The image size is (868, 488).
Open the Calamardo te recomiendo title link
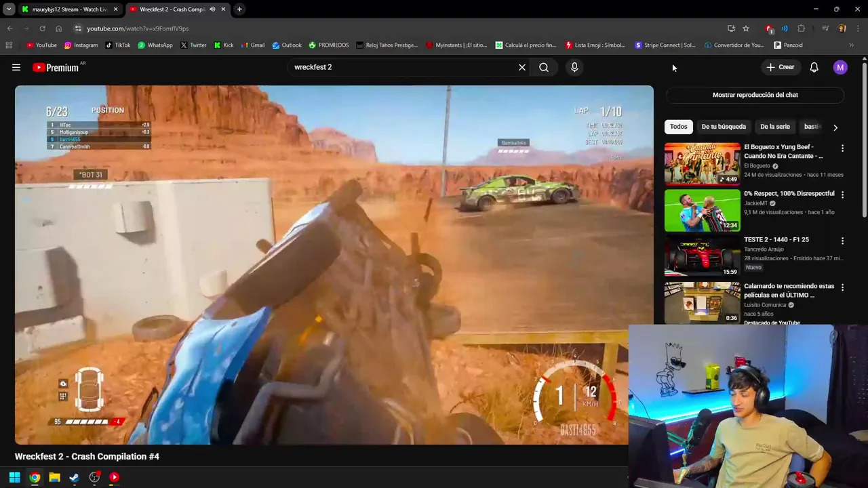pos(789,291)
